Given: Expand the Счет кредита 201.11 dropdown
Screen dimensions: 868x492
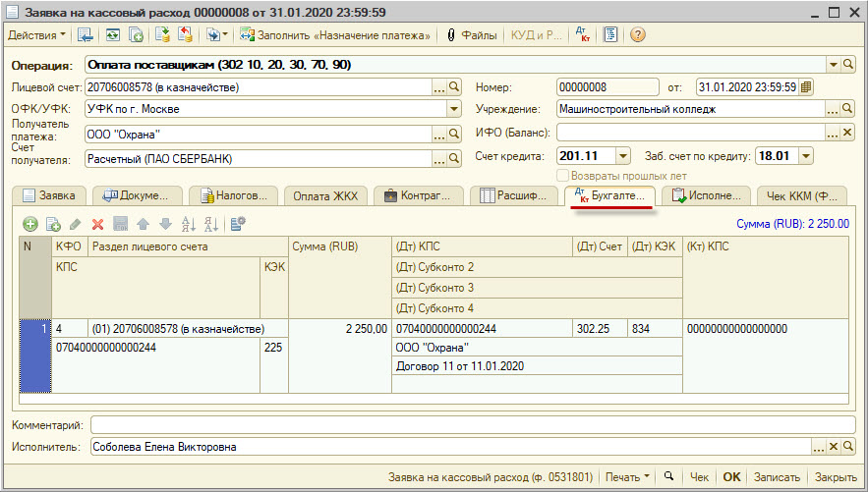Looking at the screenshot, I should [x=623, y=156].
